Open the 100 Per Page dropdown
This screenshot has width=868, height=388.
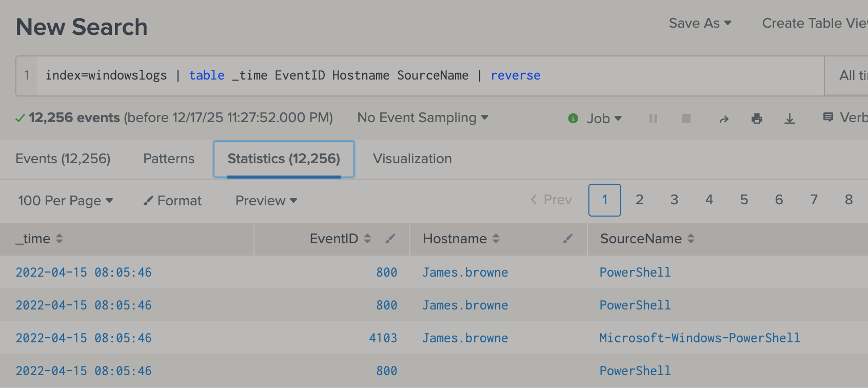[65, 201]
